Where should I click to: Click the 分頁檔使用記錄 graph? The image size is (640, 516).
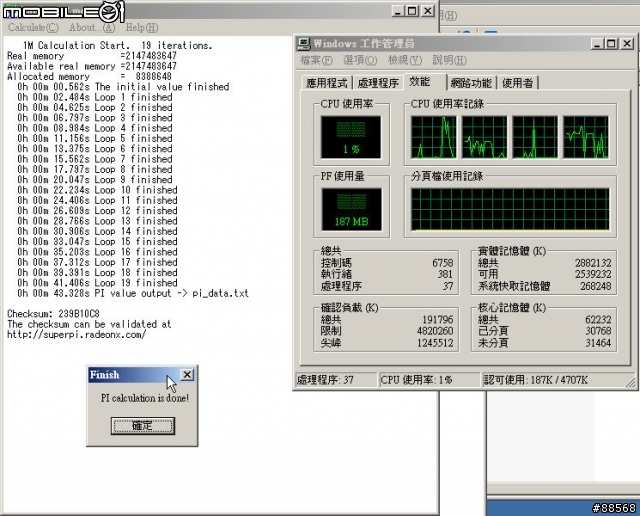click(x=510, y=209)
